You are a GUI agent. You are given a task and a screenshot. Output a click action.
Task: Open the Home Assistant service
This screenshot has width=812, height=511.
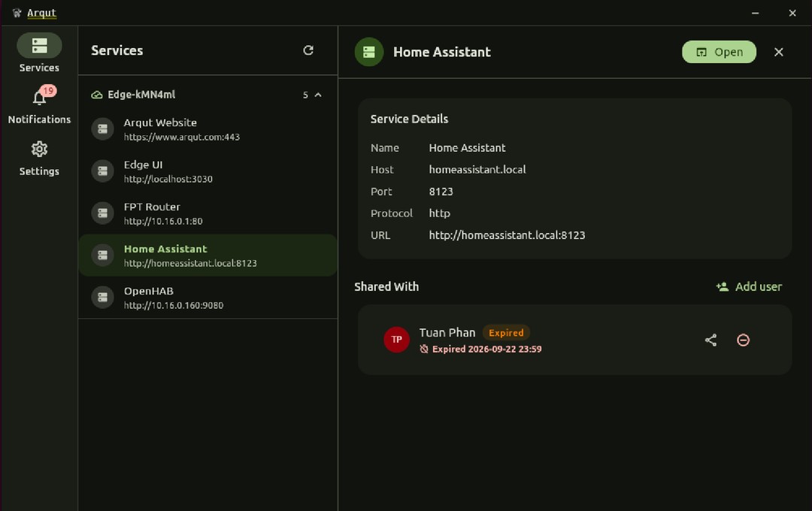pos(719,52)
